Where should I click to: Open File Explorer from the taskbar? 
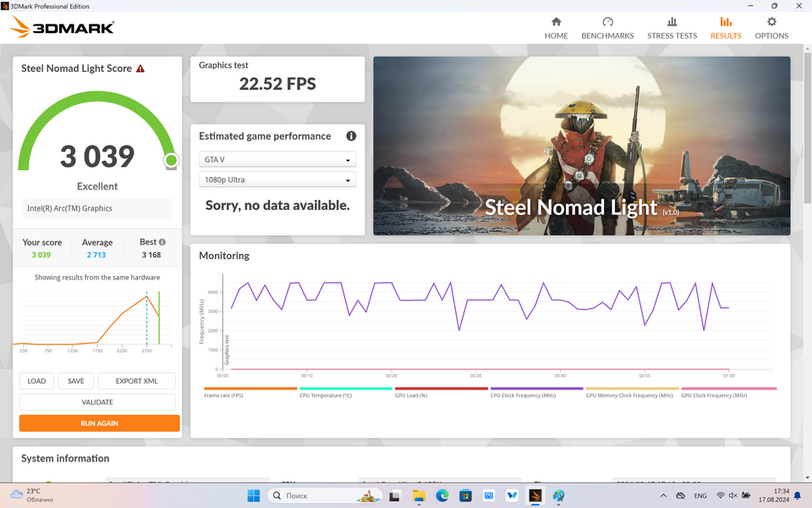coord(420,495)
